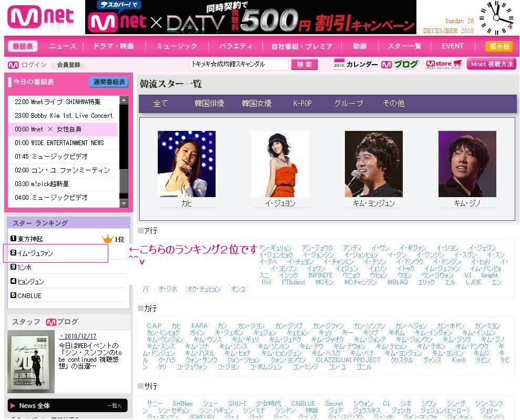520x420 pixels.
Task: Click schedule list scroll down arrow
Action: (x=124, y=203)
